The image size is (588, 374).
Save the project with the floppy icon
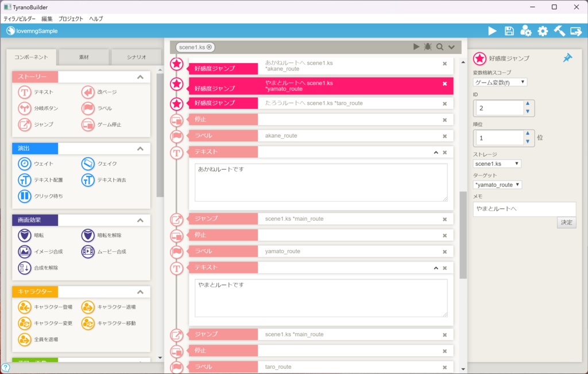(509, 31)
